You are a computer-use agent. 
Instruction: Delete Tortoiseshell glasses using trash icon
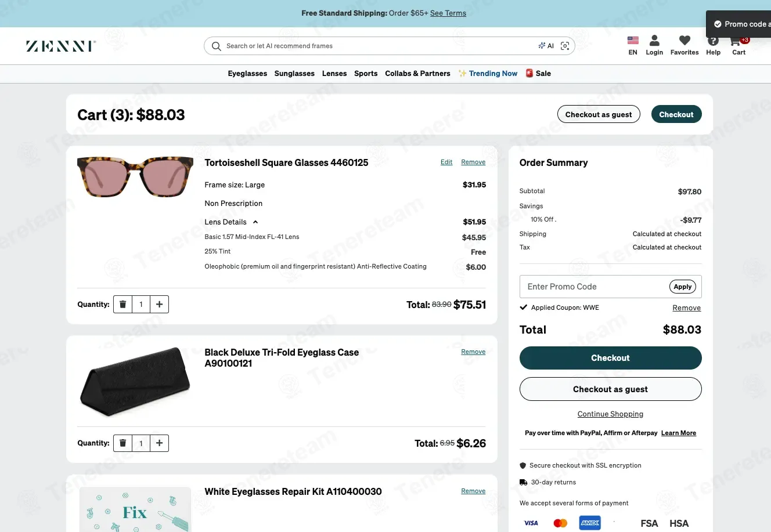123,305
